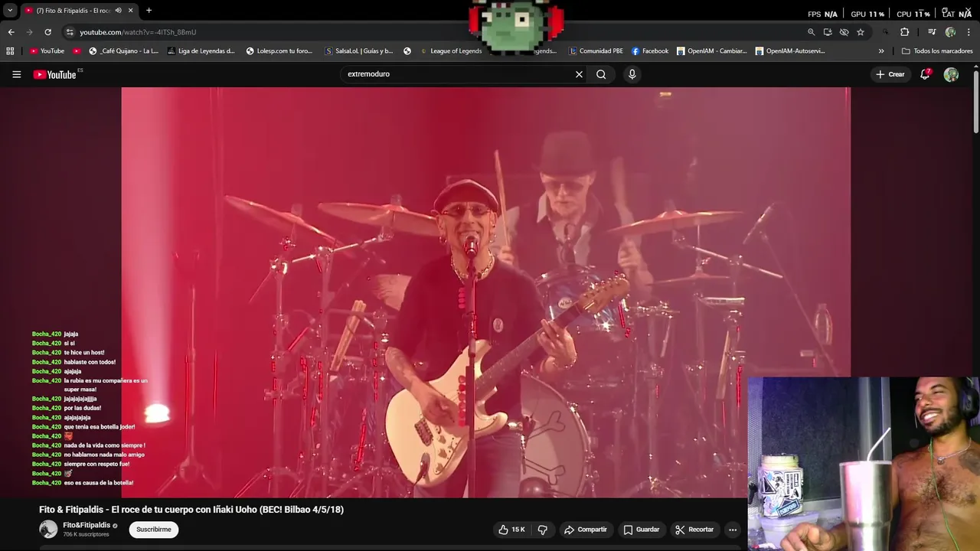Open the OpenIAM-Autoservi bookmark
Viewport: 980px width, 551px height.
(790, 51)
